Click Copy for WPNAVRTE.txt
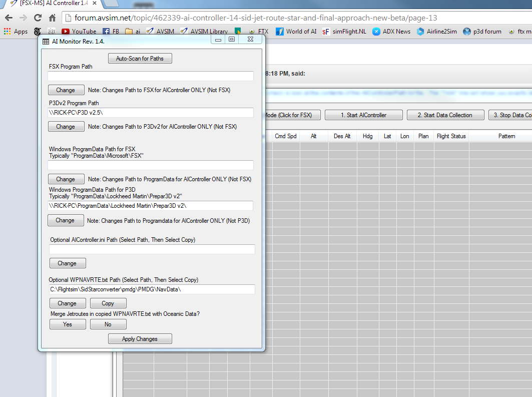This screenshot has height=397, width=532. point(108,303)
